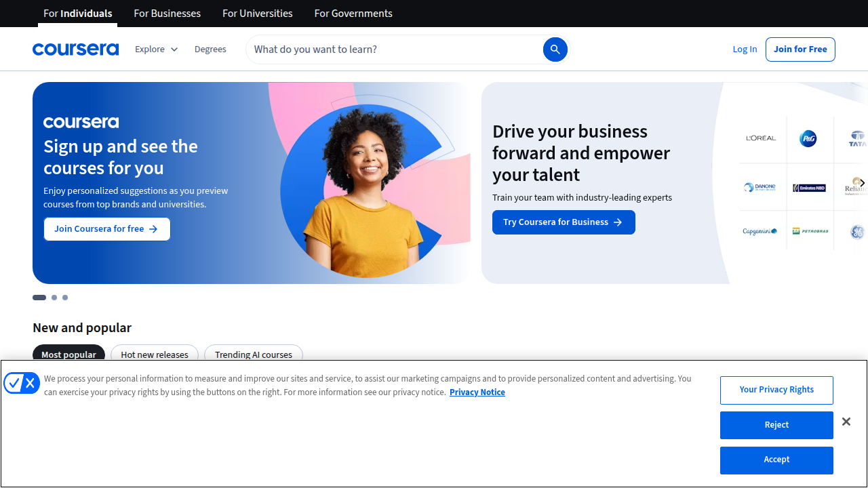Click Your Privacy Rights button
The height and width of the screenshot is (488, 868).
pyautogui.click(x=776, y=390)
